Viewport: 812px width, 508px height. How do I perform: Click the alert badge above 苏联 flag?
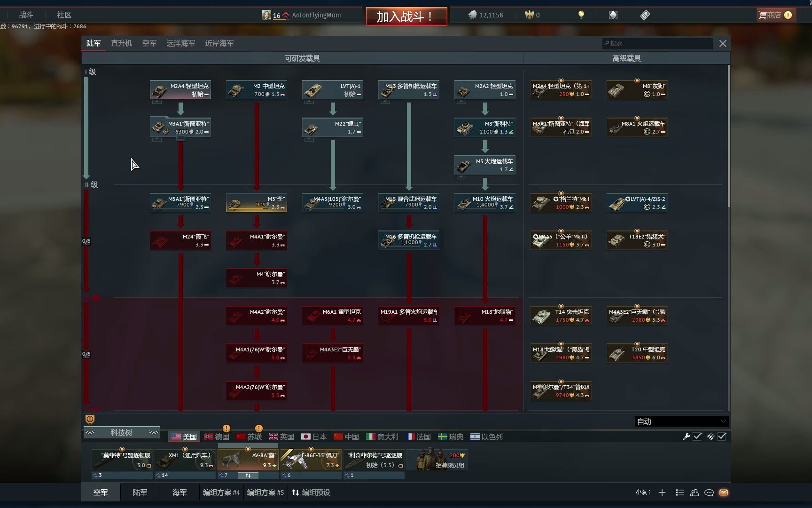[259, 428]
